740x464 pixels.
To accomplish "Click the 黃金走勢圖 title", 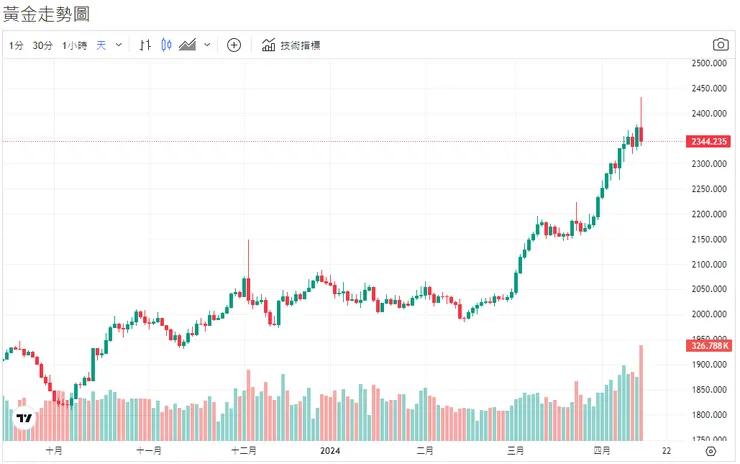I will (46, 14).
